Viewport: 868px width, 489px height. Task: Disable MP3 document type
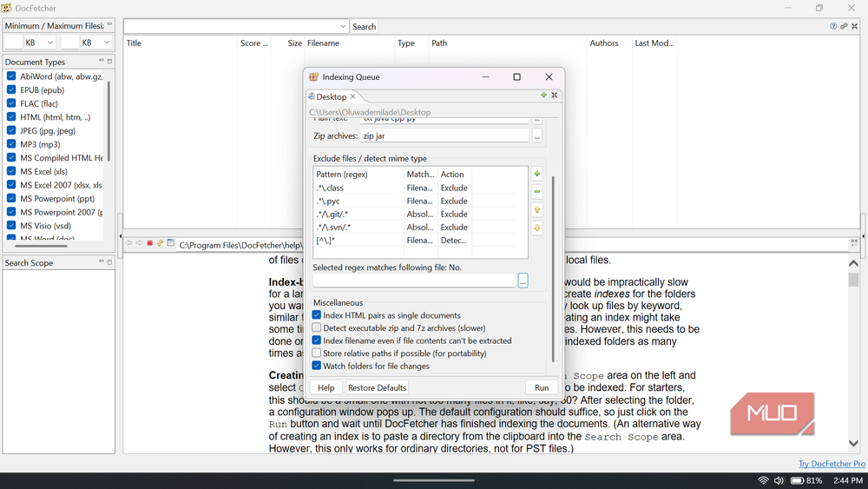[x=11, y=144]
